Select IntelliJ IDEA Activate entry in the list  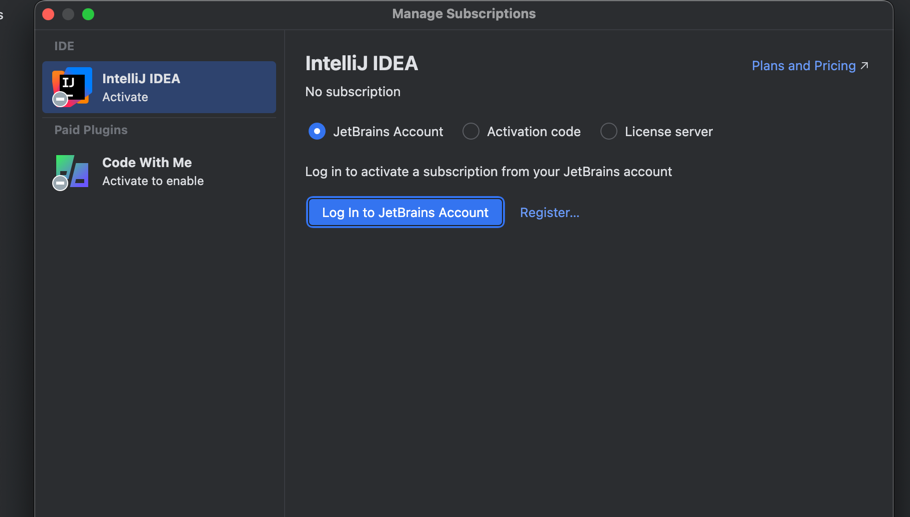(160, 87)
